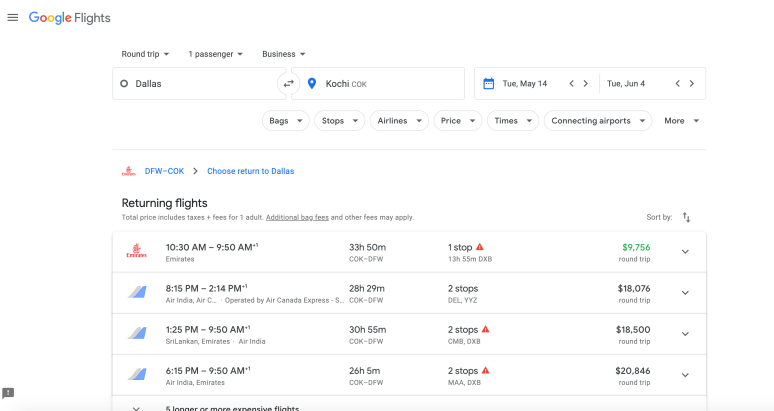This screenshot has height=411, width=774.
Task: Open the Bags filter
Action: 286,121
